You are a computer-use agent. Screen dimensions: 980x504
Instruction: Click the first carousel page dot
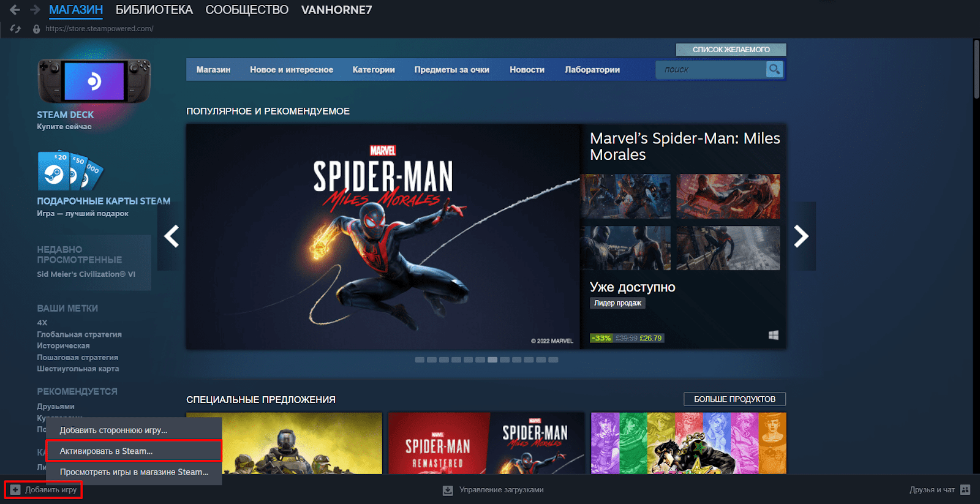click(x=420, y=360)
